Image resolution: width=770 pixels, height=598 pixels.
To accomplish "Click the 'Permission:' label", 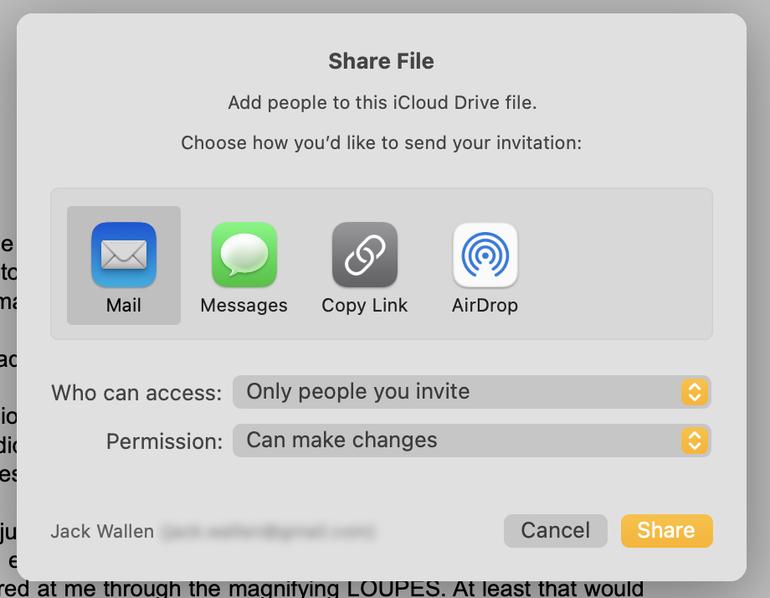I will pos(165,441).
